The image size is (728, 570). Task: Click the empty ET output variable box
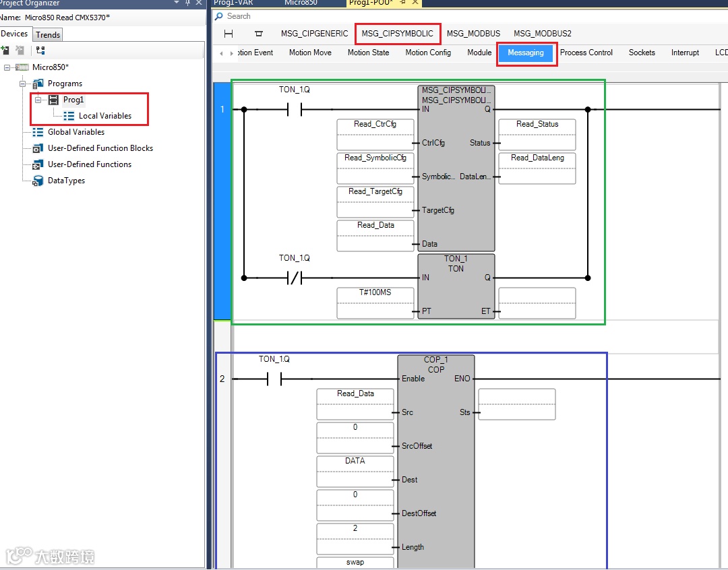click(x=537, y=303)
